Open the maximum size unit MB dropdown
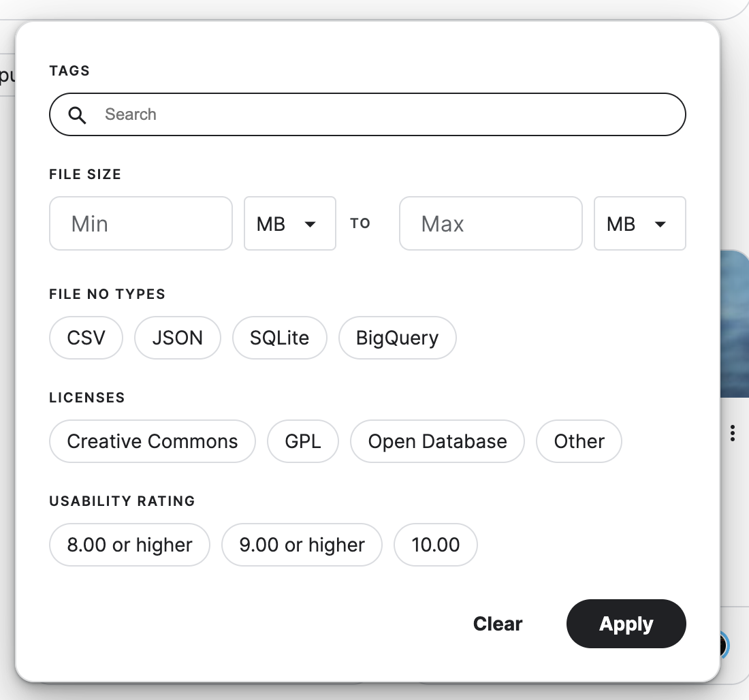This screenshot has width=749, height=700. [x=640, y=223]
